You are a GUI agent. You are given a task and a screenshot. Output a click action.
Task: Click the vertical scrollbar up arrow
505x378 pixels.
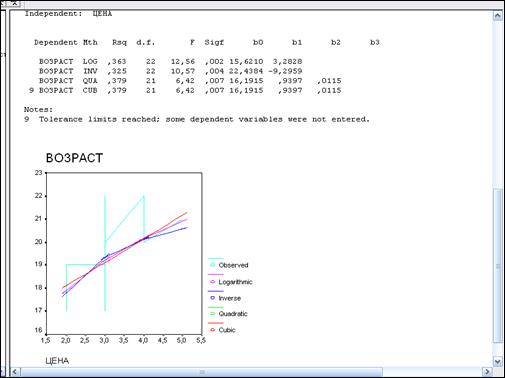click(497, 16)
